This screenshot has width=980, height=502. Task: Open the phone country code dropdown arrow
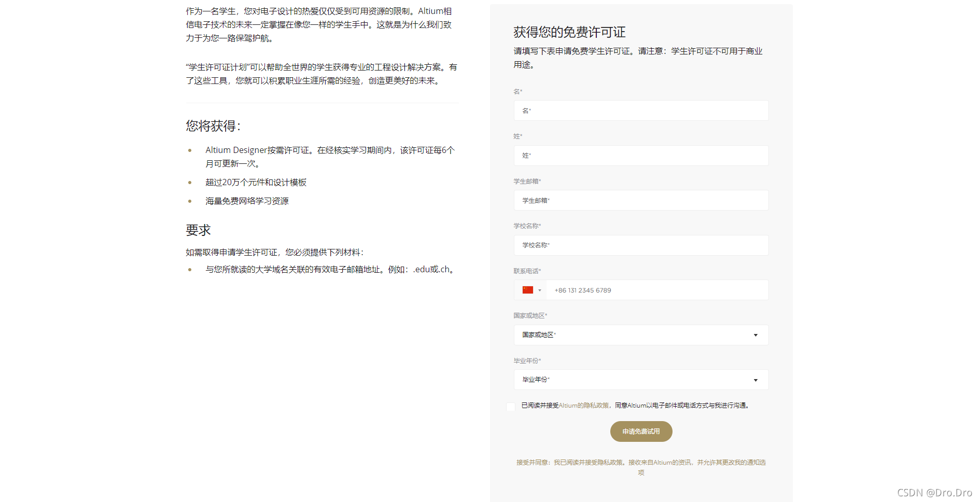click(x=540, y=290)
